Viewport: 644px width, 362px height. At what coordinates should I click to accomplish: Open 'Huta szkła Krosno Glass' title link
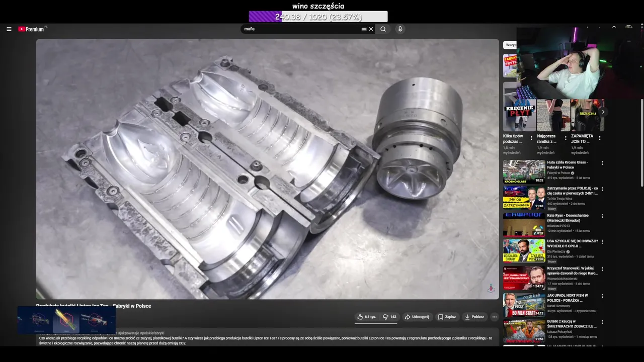pyautogui.click(x=567, y=165)
